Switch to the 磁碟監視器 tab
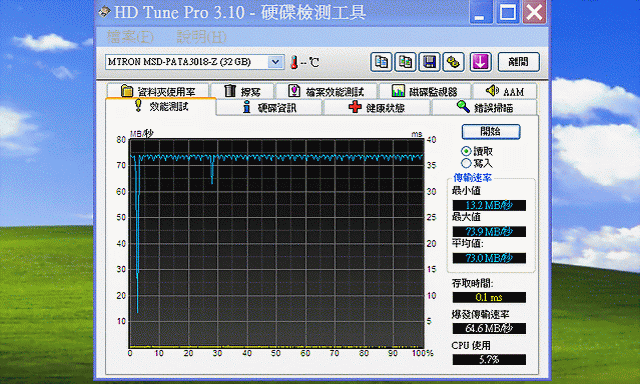 425,91
